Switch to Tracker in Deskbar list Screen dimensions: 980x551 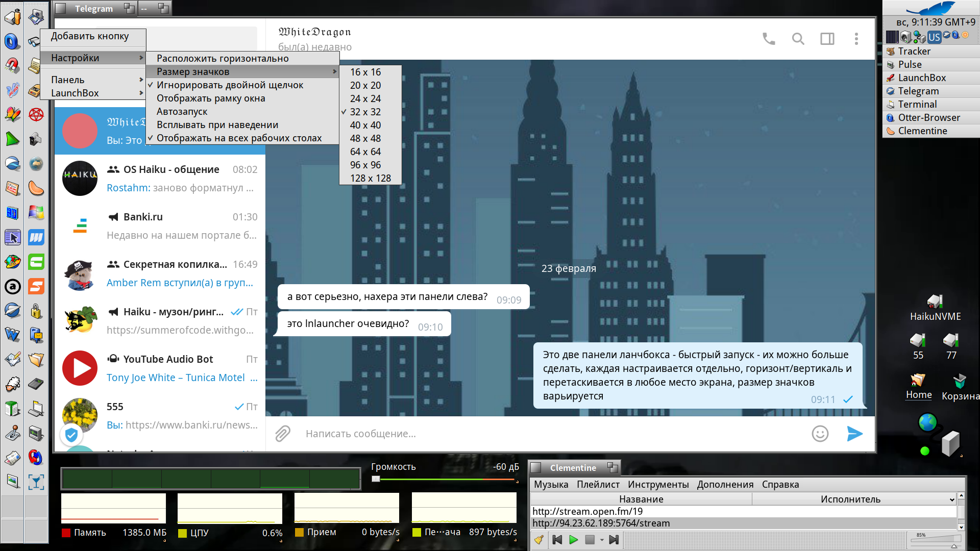[x=931, y=52]
